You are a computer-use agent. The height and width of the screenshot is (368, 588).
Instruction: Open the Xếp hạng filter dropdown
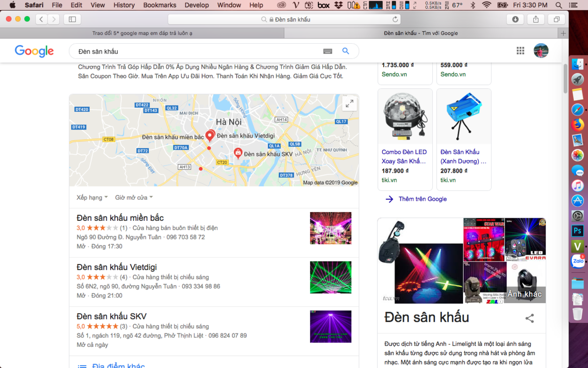[x=92, y=197]
